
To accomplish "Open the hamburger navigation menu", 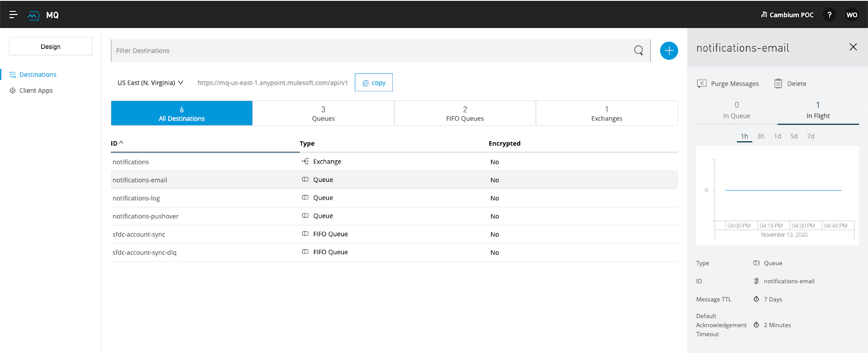I will (x=14, y=15).
